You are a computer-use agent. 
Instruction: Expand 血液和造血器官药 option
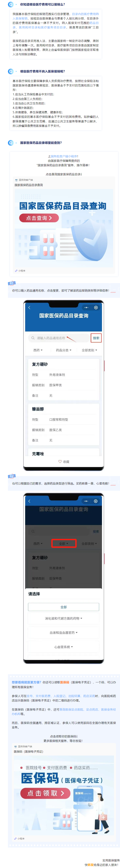[x=64, y=632]
